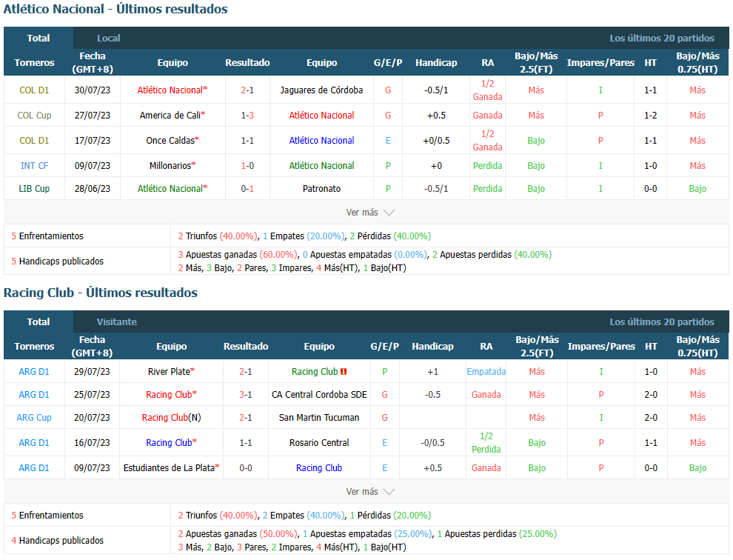Click Atlético Nacional in red on 27/07/23 row
Viewport: 733px width, 560px height.
[321, 116]
